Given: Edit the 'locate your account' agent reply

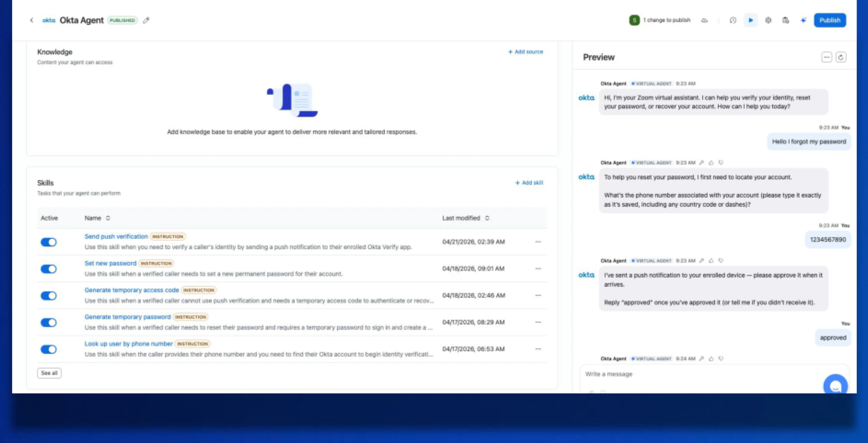Looking at the screenshot, I should click(702, 162).
